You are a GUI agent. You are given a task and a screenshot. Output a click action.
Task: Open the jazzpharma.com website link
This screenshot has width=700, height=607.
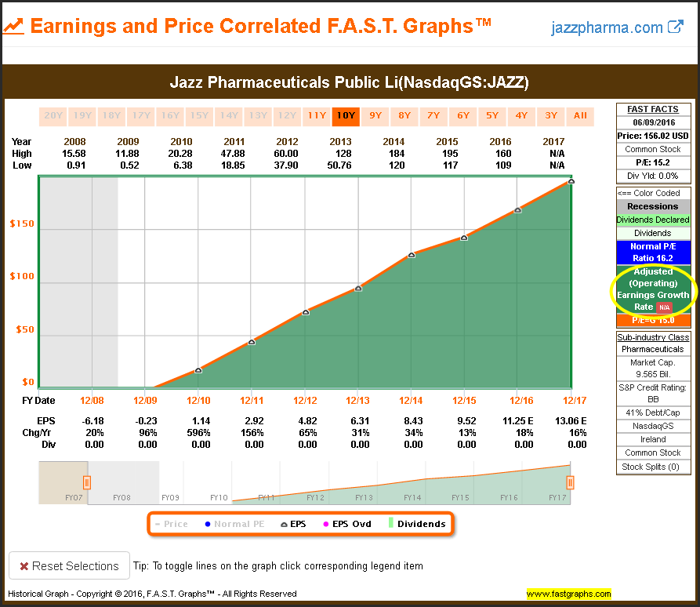coord(607,27)
